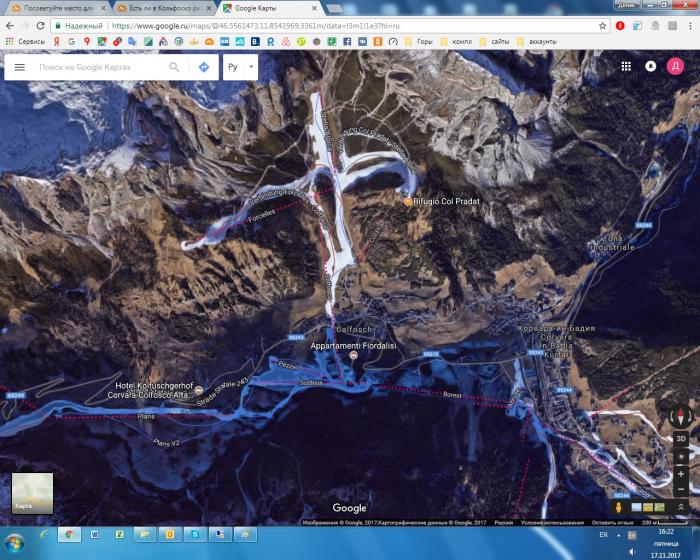The image size is (700, 560).
Task: Open Word from the taskbar
Action: [95, 535]
